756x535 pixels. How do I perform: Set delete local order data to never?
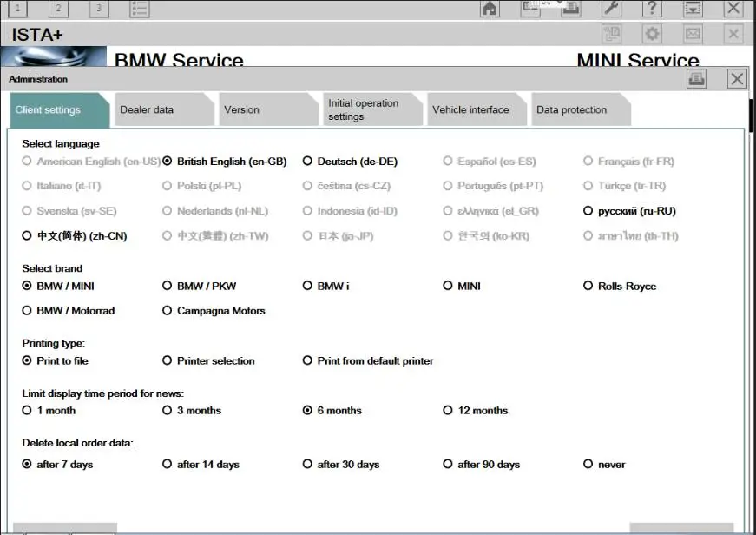(604, 464)
